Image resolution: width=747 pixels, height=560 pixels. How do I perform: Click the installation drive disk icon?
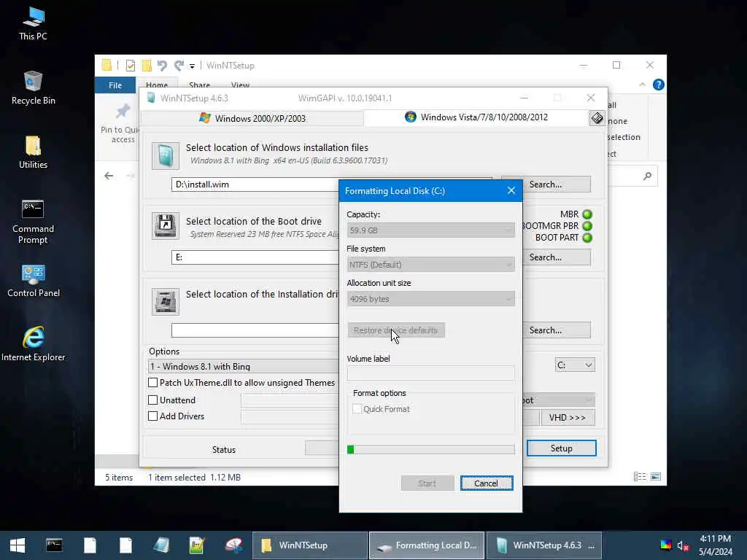(x=166, y=301)
